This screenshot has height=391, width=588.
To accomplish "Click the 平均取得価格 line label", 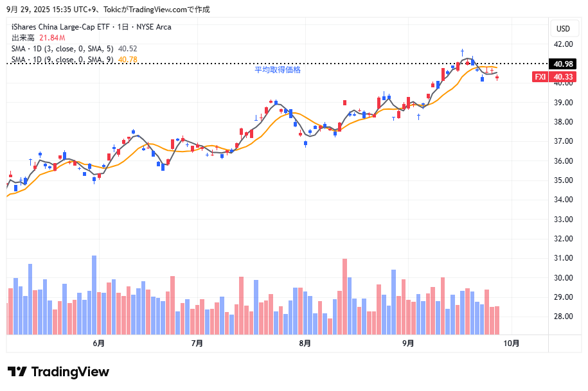I will point(278,70).
